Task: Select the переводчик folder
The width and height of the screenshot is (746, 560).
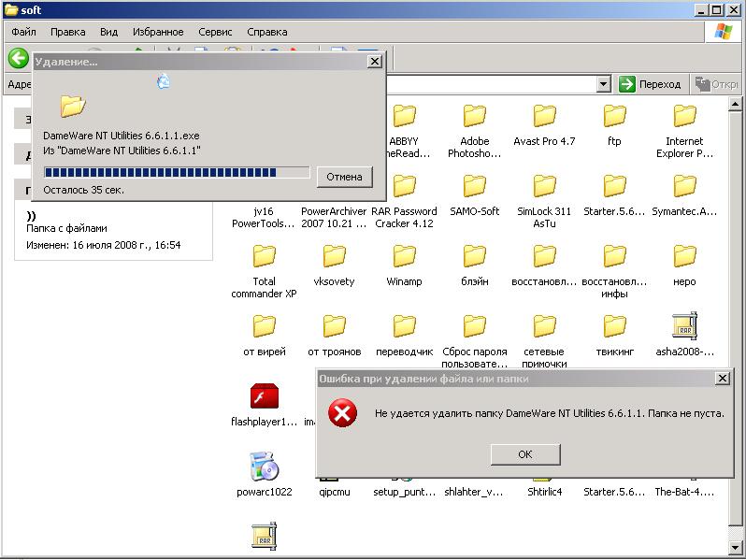Action: pyautogui.click(x=405, y=326)
